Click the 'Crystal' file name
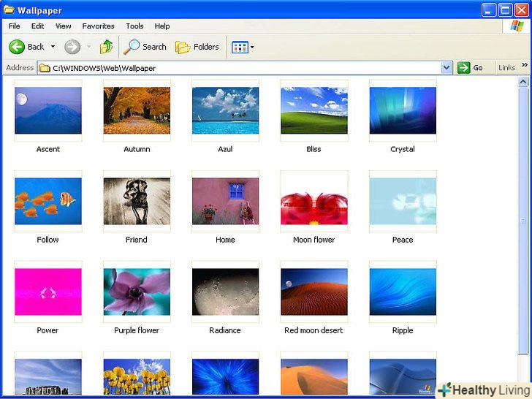Image resolution: width=532 pixels, height=399 pixels. tap(403, 149)
